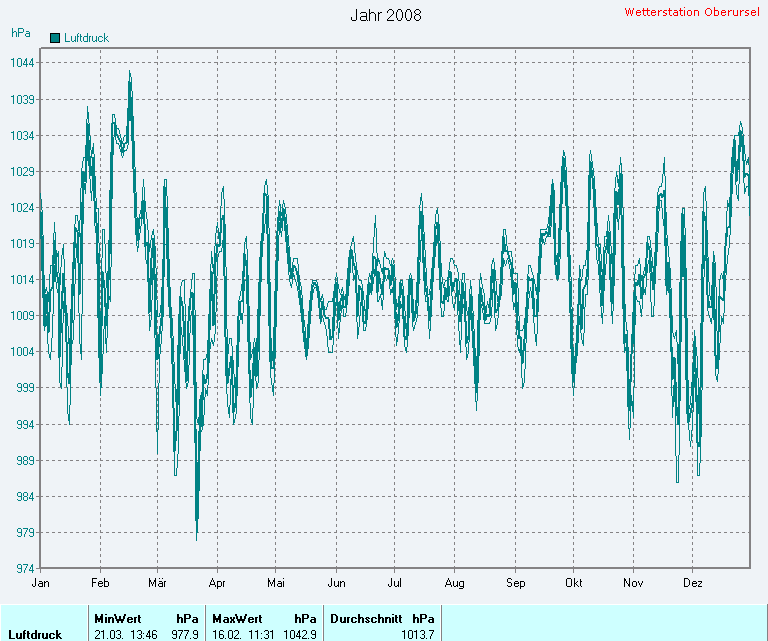Click the maximum date 16.02. 11:31
This screenshot has width=768, height=641.
click(x=243, y=635)
